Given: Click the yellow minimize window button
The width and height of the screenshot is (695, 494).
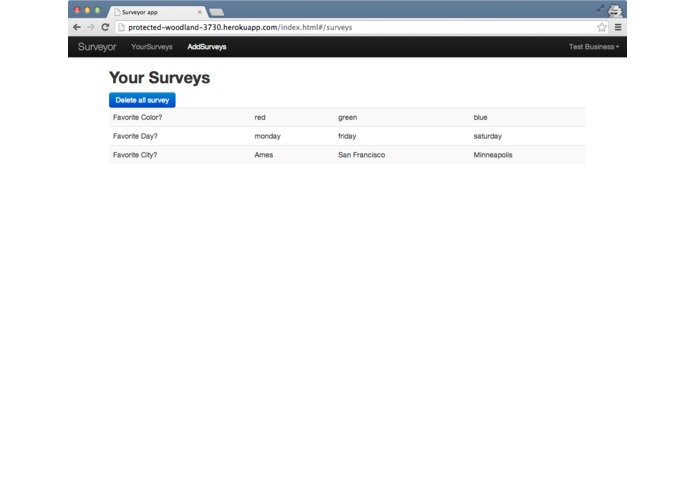Looking at the screenshot, I should (87, 10).
